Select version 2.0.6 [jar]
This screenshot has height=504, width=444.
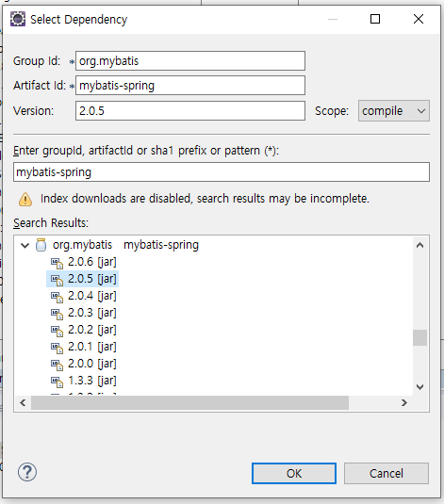(x=92, y=262)
